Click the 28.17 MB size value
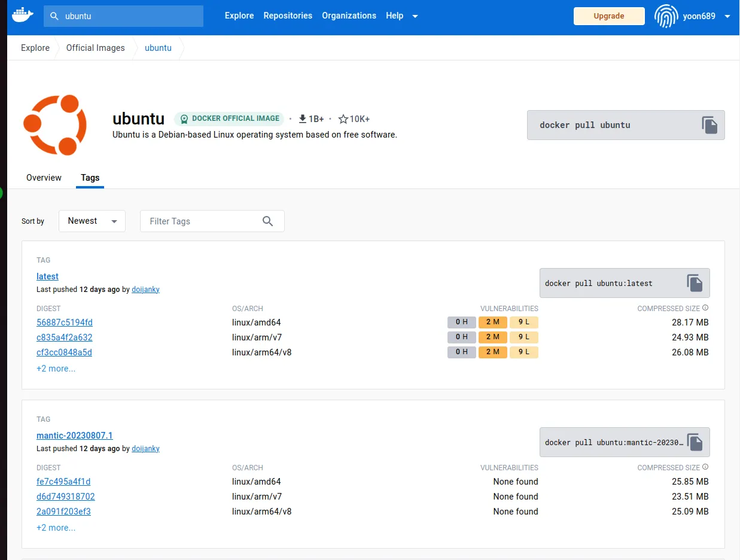 coord(690,322)
